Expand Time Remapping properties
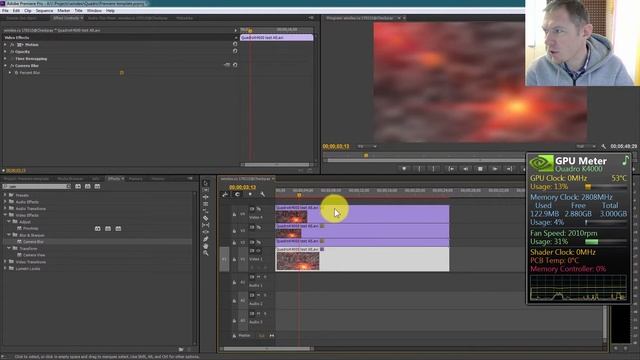The image size is (640, 360). [x=6, y=59]
